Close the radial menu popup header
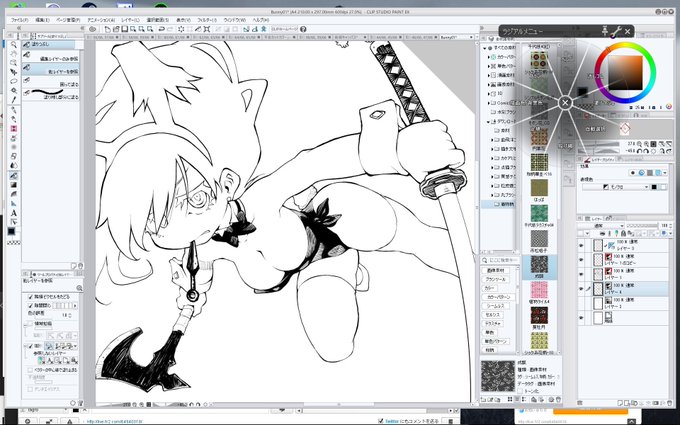The image size is (680, 425). point(628,31)
